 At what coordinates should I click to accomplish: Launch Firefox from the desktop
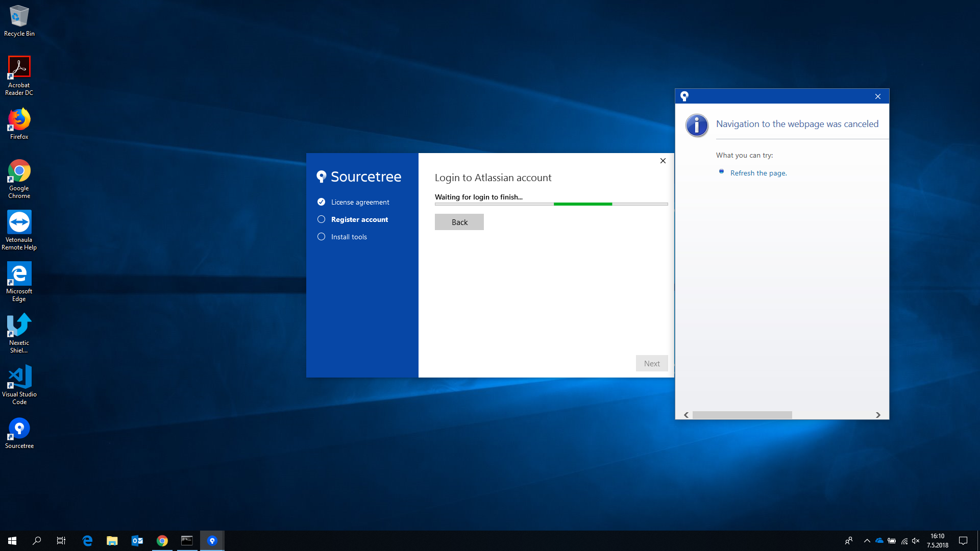[19, 120]
